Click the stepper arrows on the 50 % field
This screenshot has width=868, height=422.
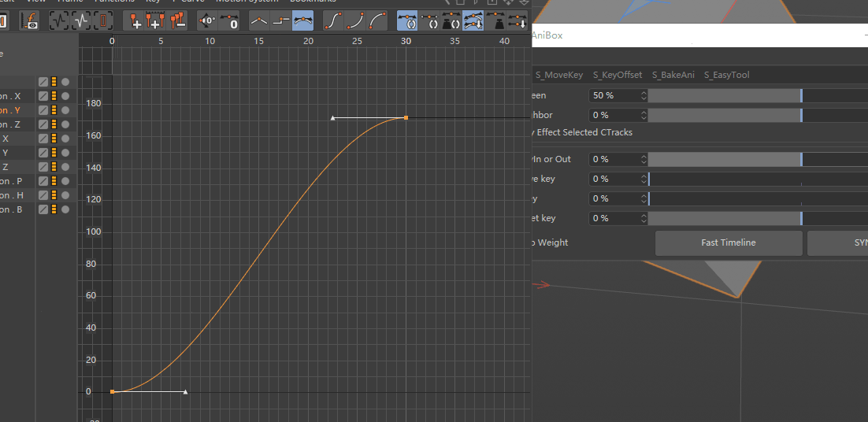coord(644,95)
